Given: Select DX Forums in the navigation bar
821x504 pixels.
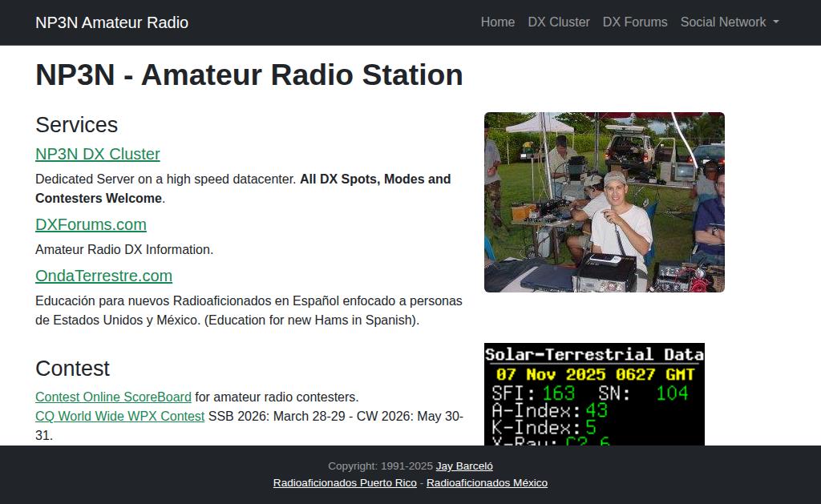Looking at the screenshot, I should point(634,22).
